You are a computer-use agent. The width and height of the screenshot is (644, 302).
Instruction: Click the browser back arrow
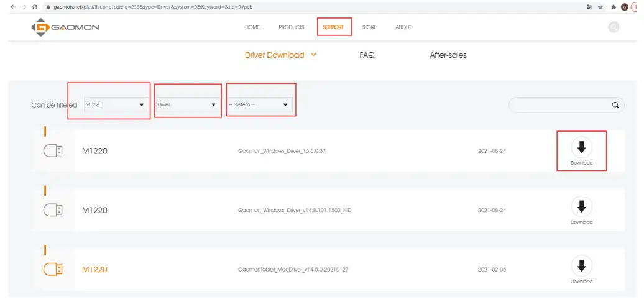point(13,7)
